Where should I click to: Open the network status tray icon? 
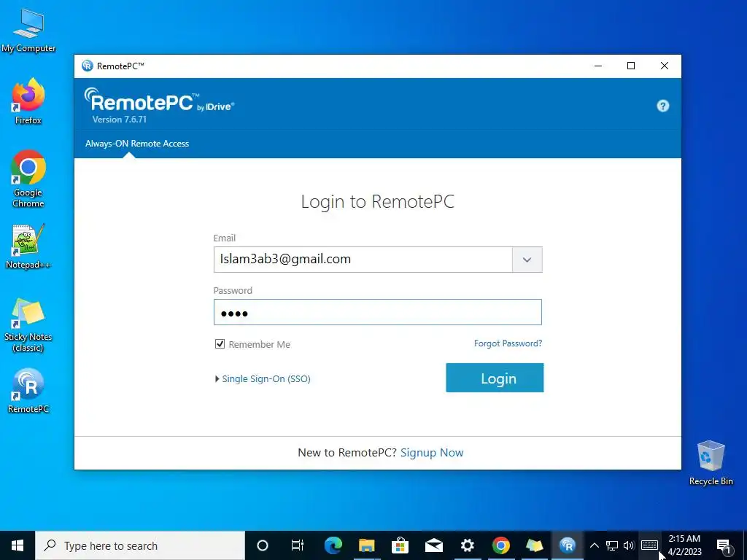(612, 545)
